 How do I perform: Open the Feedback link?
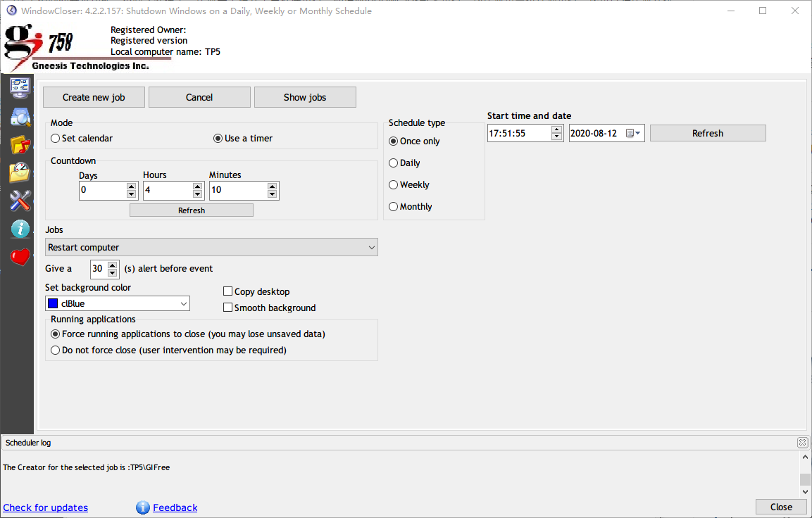click(x=175, y=507)
